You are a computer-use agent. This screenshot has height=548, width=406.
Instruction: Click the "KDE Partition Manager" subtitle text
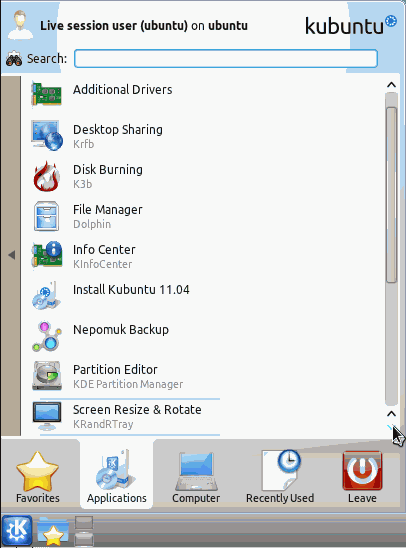point(128,384)
